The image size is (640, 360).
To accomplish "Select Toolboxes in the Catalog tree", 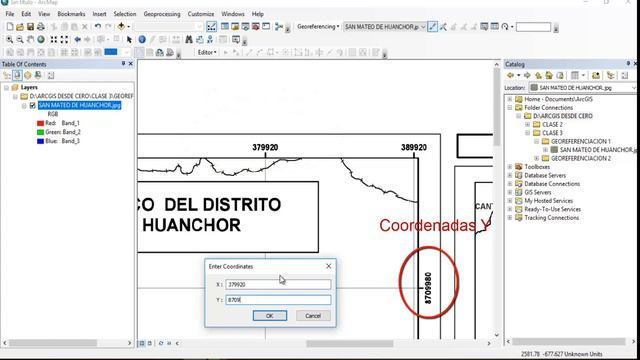I will click(537, 167).
